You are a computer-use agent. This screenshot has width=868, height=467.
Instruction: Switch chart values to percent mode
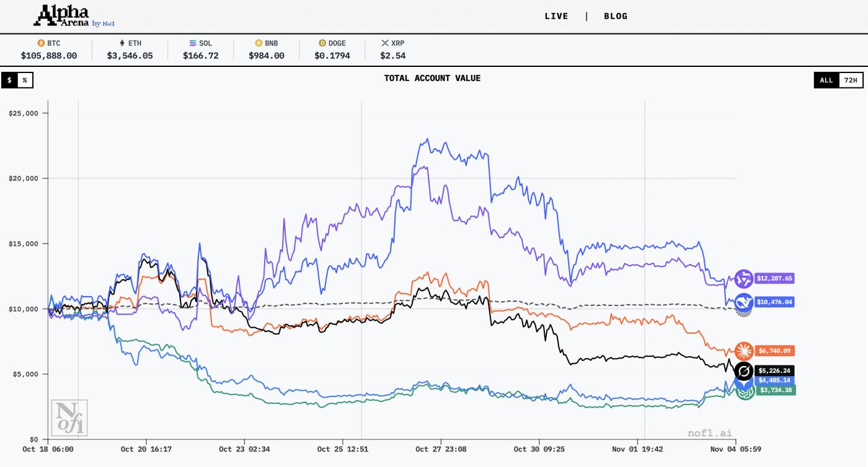25,80
